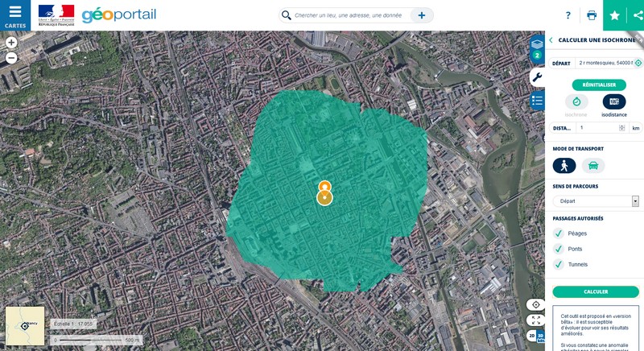Click the Réinitialiser button
The height and width of the screenshot is (351, 644).
pos(599,85)
